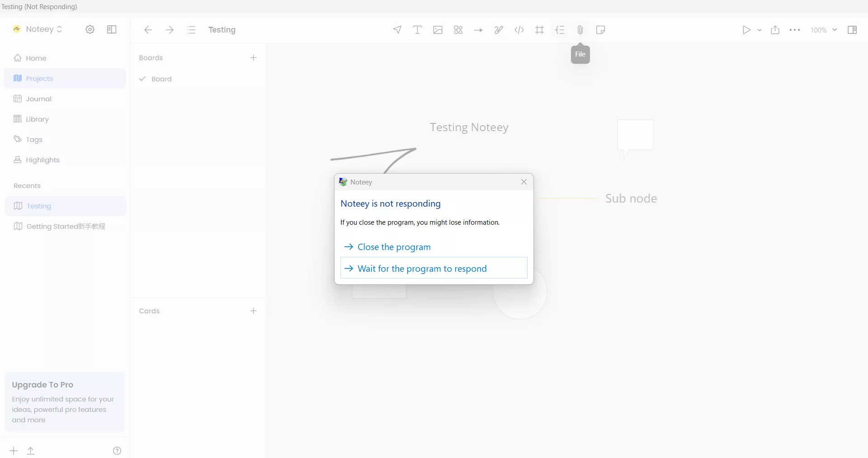
Task: Go to Home in sidebar
Action: coord(65,58)
